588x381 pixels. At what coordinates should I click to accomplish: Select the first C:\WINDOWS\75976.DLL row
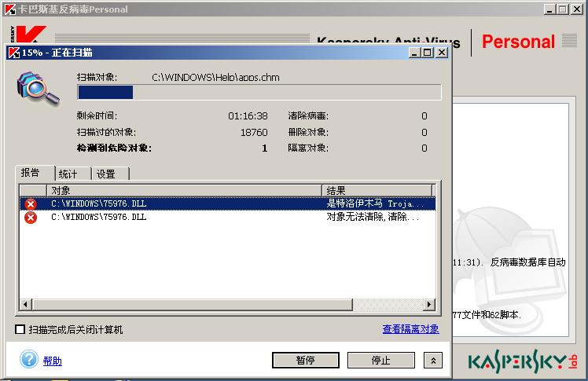pos(228,203)
